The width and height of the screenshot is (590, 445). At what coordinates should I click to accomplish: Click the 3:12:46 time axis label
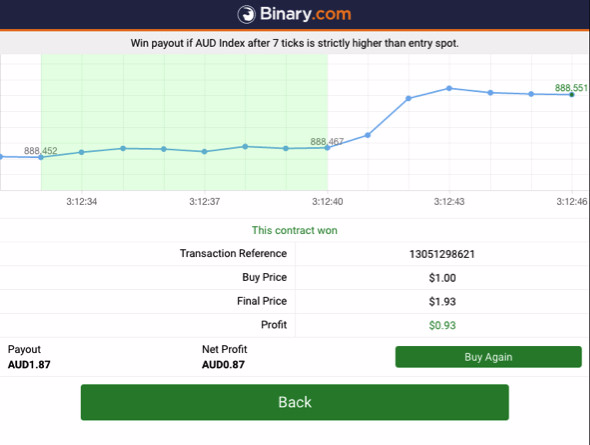[x=572, y=202]
